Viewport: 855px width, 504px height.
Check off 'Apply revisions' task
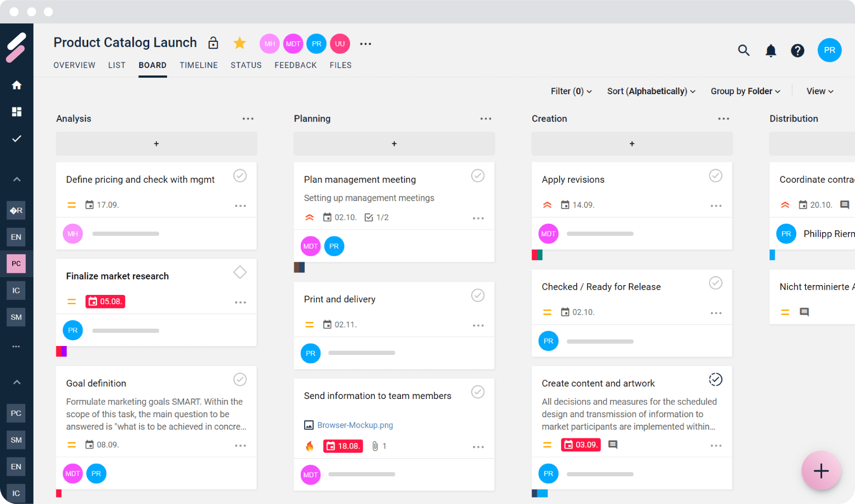(715, 176)
